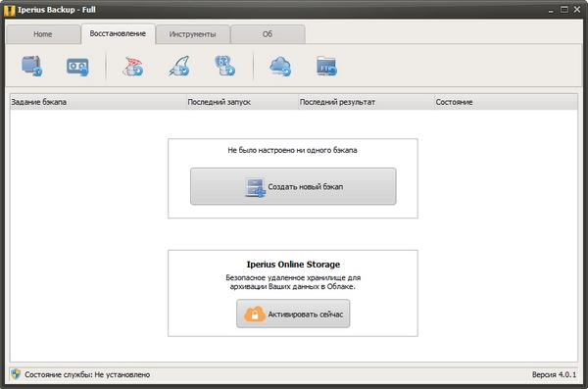
Task: Minimize the Iperius Backup window
Action: click(551, 10)
